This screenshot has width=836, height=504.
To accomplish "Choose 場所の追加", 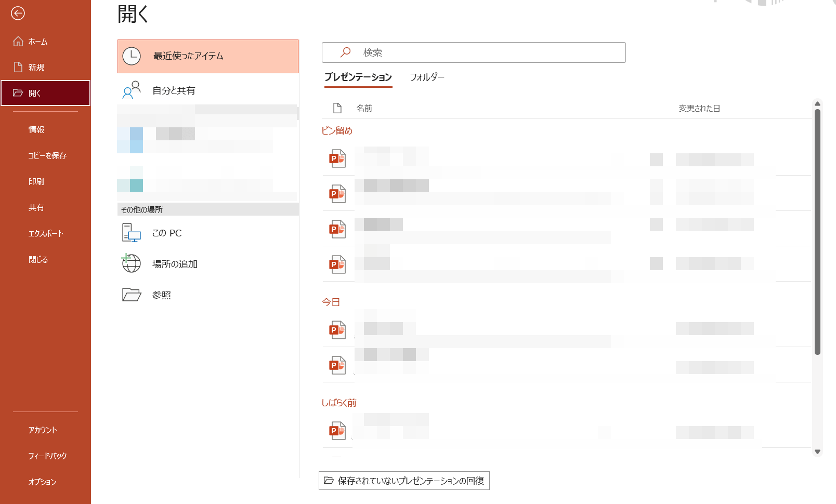I will pos(208,264).
